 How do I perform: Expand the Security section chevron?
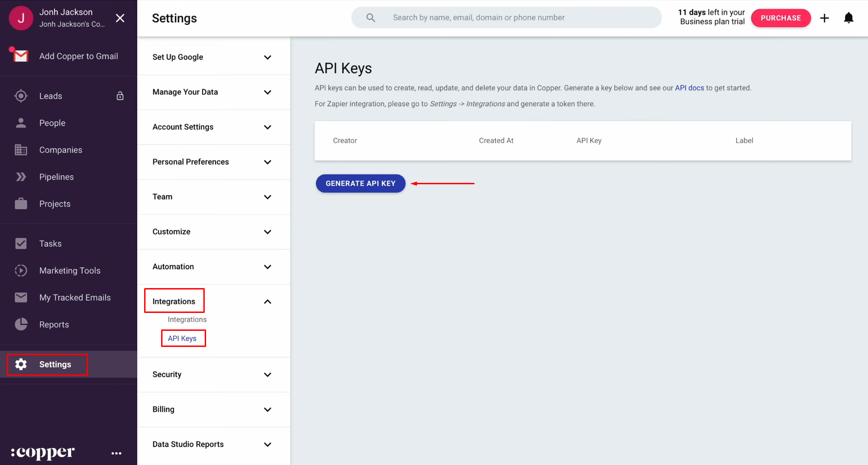click(x=268, y=375)
